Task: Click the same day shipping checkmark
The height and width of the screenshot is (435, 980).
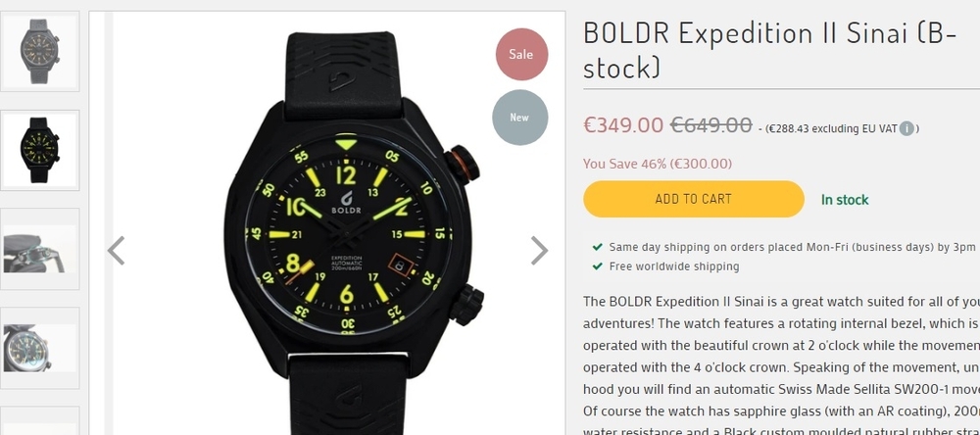Action: pyautogui.click(x=598, y=247)
